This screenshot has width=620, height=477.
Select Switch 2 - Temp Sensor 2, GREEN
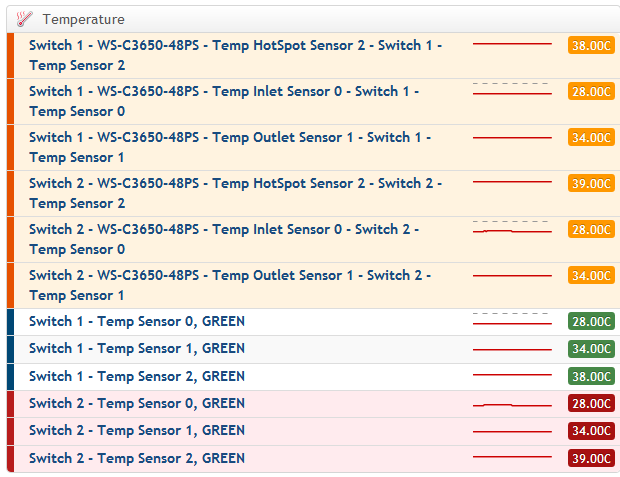pos(137,458)
